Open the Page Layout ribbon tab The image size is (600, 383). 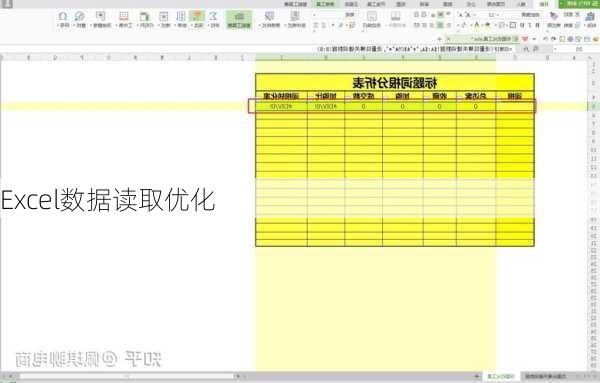tap(496, 4)
